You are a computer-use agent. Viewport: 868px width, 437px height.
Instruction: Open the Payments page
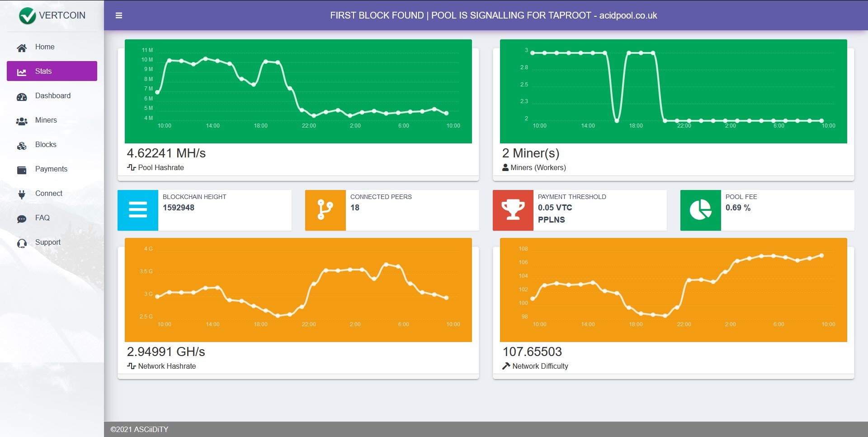pyautogui.click(x=52, y=169)
